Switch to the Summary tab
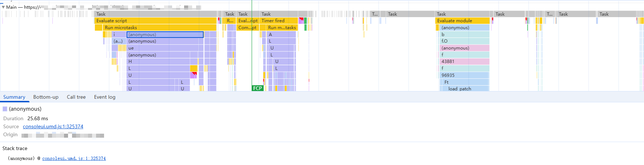This screenshot has width=644, height=165. 14,97
